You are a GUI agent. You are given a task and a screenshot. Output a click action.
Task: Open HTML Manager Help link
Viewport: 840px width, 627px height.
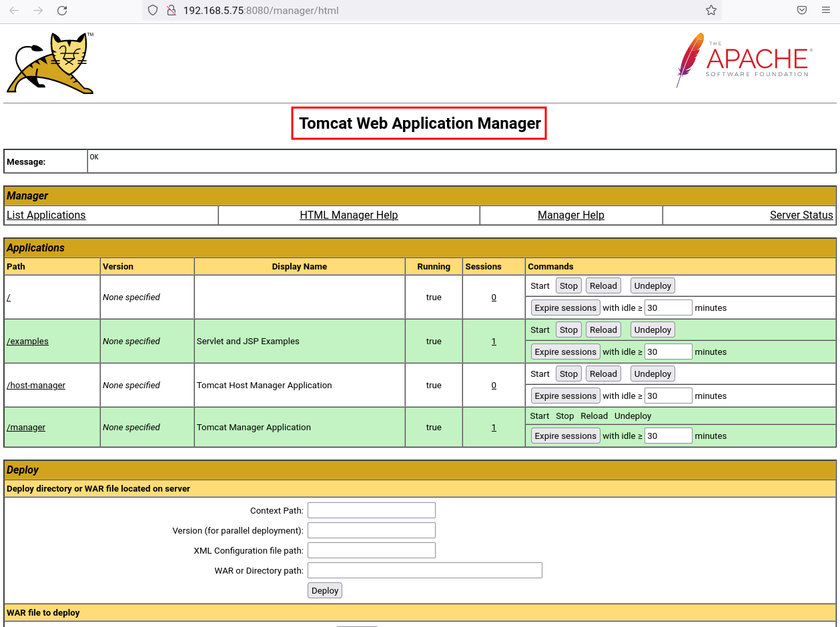tap(349, 215)
